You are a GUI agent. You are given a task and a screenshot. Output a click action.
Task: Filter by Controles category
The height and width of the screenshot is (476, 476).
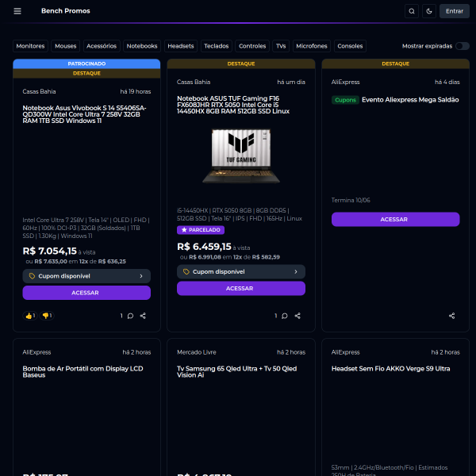coord(252,46)
